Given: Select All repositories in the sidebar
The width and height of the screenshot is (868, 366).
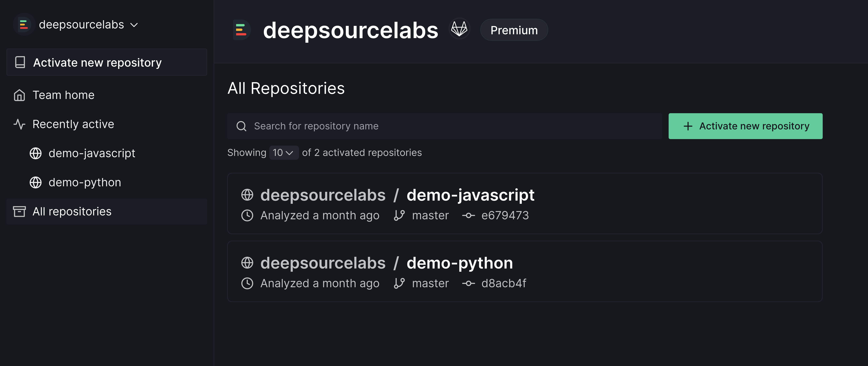Looking at the screenshot, I should (x=72, y=211).
